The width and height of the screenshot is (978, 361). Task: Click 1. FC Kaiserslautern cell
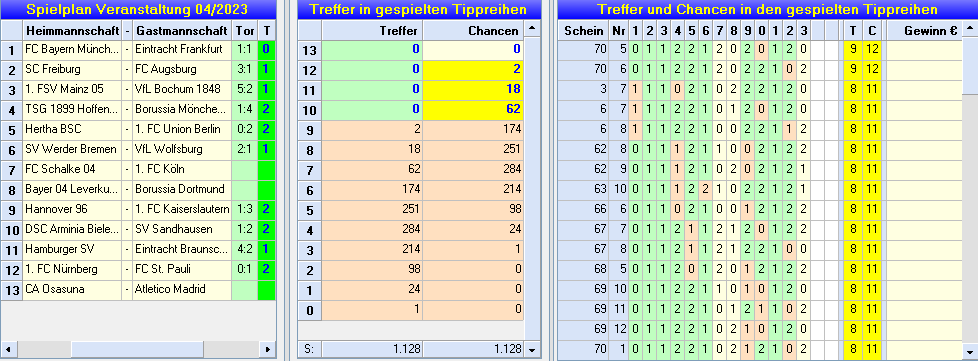pos(182,209)
